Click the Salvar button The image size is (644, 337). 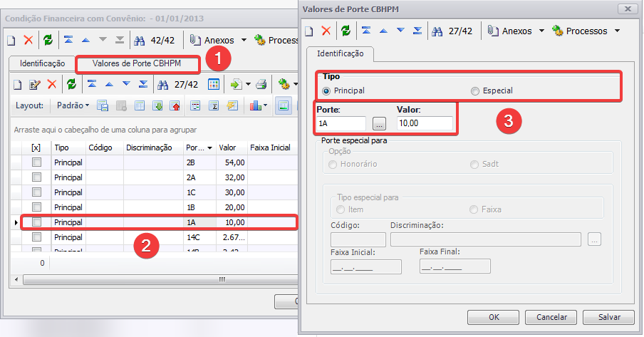pos(608,317)
